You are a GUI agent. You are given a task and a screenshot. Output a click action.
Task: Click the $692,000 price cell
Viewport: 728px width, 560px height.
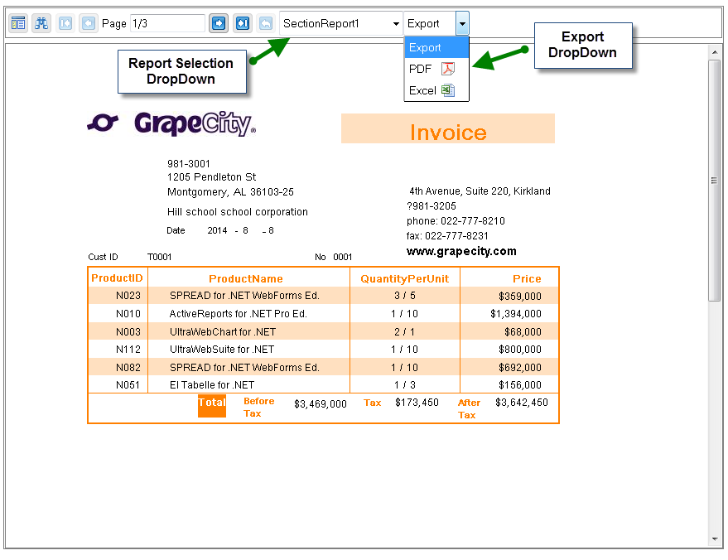[x=520, y=368]
